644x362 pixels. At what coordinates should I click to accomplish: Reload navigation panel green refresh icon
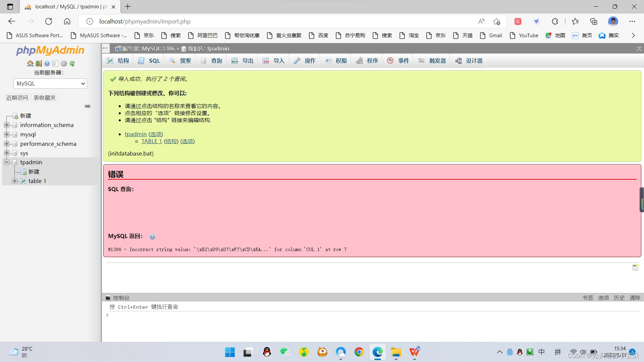[72, 63]
